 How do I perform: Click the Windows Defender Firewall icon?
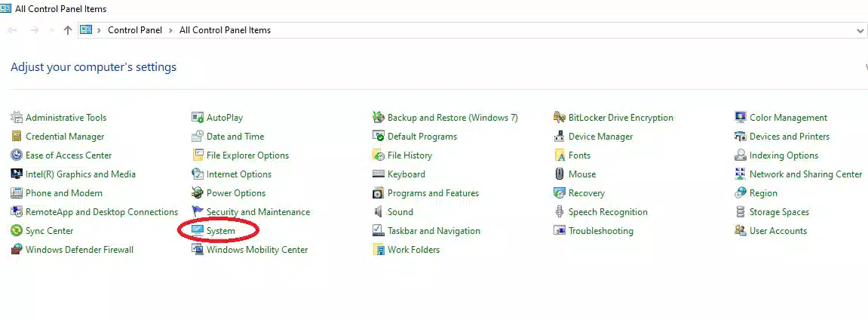[17, 250]
